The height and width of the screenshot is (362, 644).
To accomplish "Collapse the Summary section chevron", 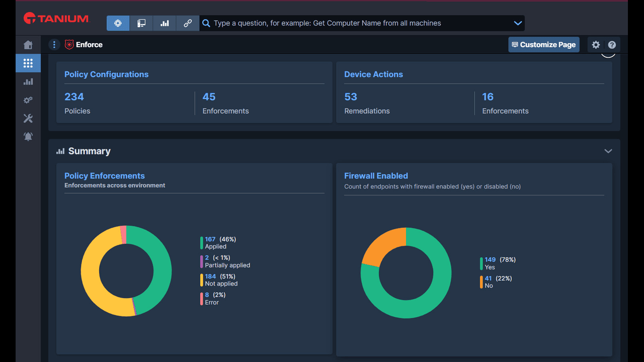I will pyautogui.click(x=608, y=151).
